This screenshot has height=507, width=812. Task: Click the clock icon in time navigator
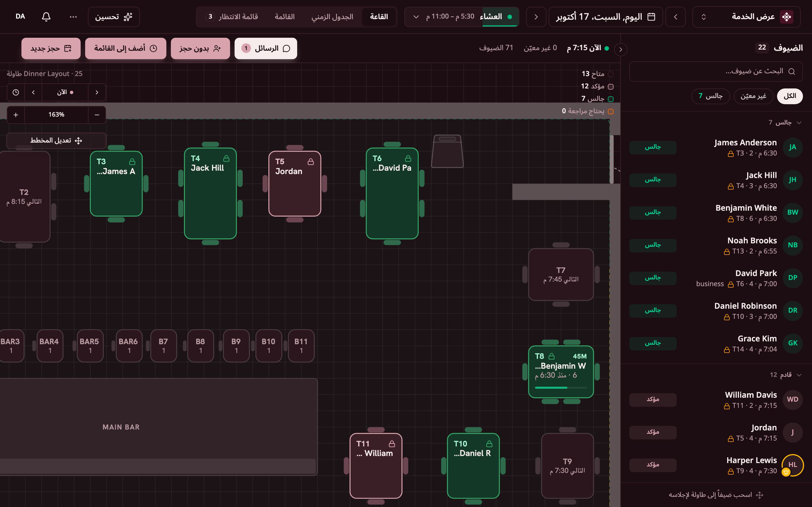point(16,92)
